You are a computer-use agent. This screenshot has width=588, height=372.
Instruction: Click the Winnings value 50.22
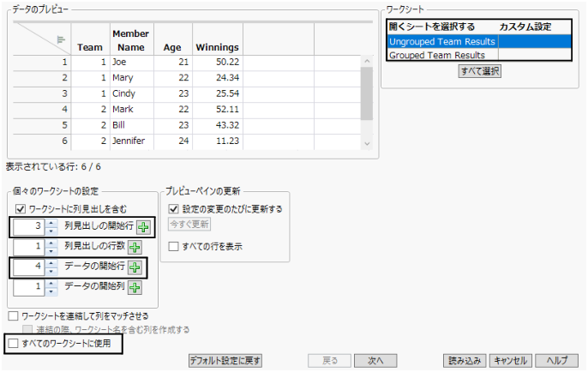[227, 63]
